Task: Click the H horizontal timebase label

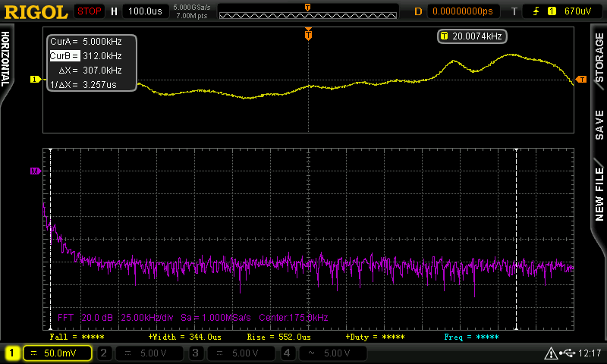Action: tap(114, 11)
